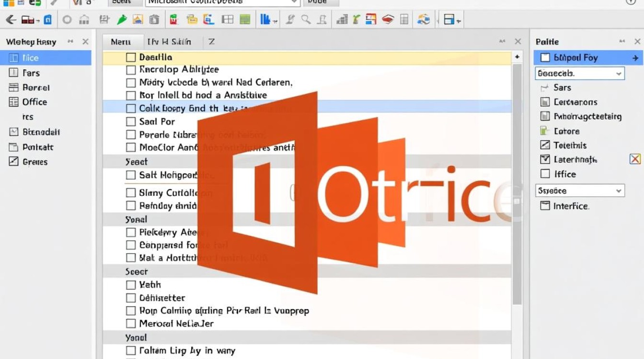Click the orange X icon beside Laterhnaft
The image size is (644, 359).
pyautogui.click(x=635, y=159)
